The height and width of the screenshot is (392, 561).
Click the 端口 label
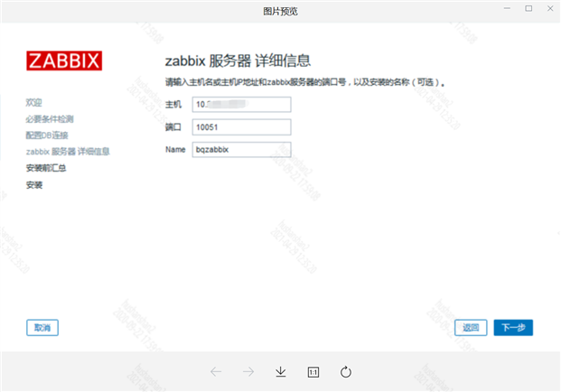(x=173, y=127)
